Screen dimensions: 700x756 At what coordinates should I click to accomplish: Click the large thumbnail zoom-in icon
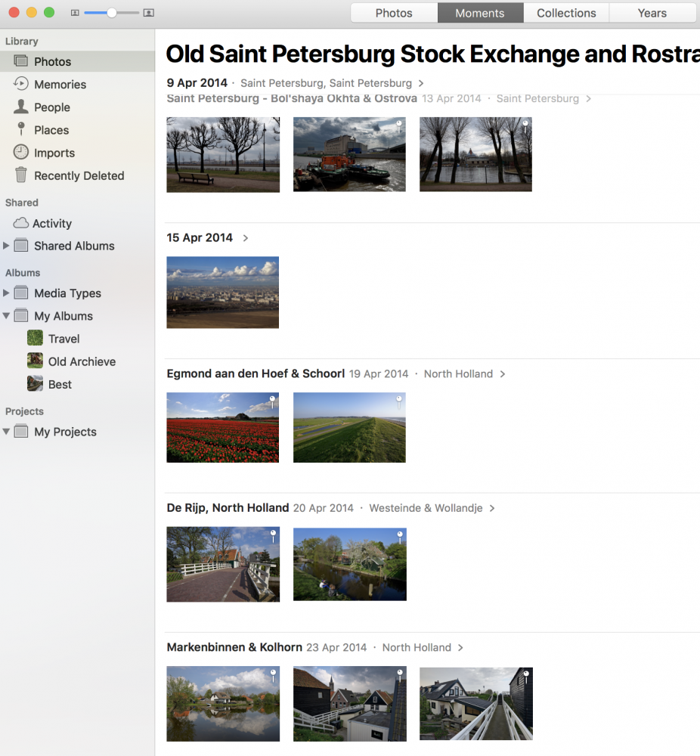point(149,13)
